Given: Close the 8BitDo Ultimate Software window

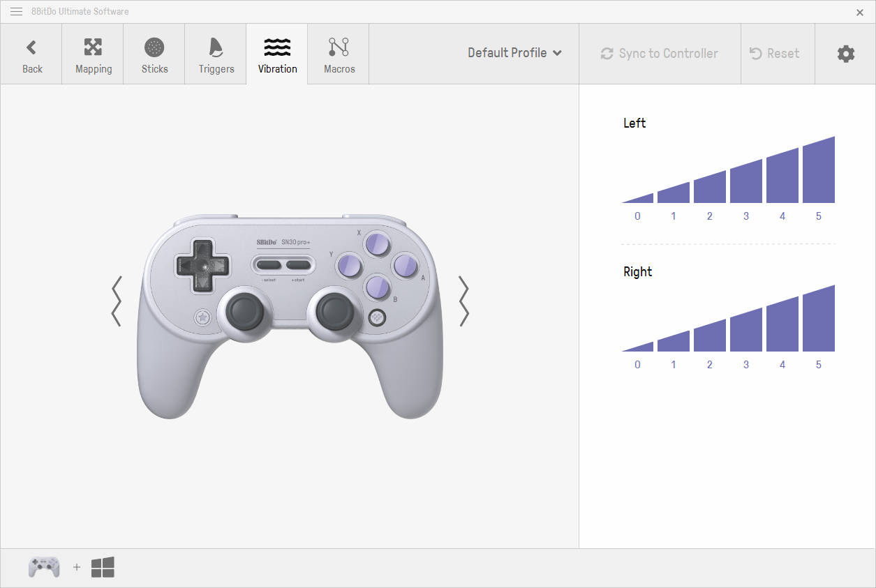Looking at the screenshot, I should pos(860,12).
